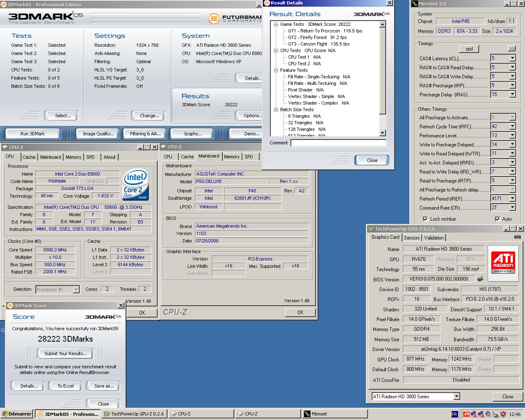Open the Performance Level dropdown in MemSet
Image resolution: width=525 pixels, height=420 pixels.
[x=512, y=135]
